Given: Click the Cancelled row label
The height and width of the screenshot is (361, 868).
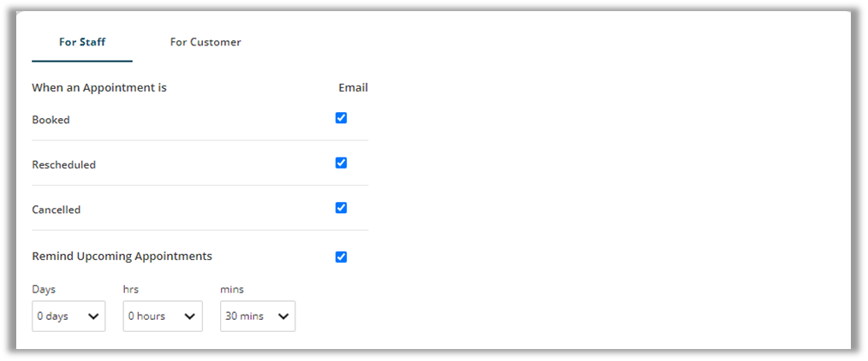Looking at the screenshot, I should point(56,209).
